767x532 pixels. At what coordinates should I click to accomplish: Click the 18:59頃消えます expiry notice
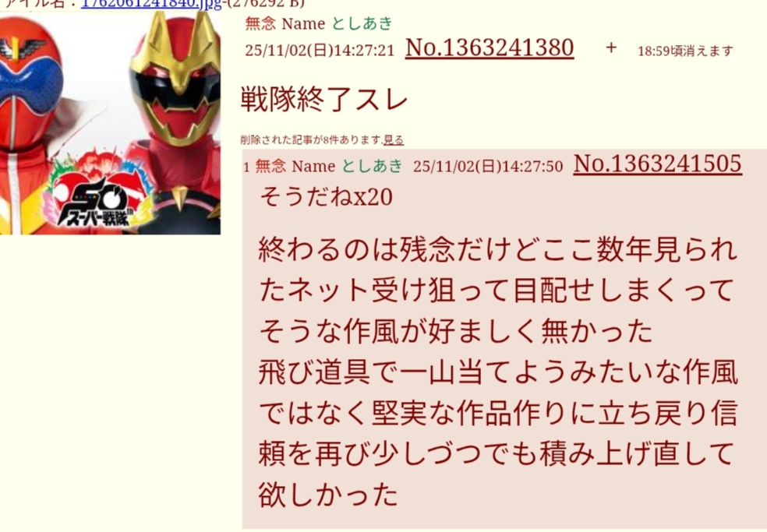[685, 51]
